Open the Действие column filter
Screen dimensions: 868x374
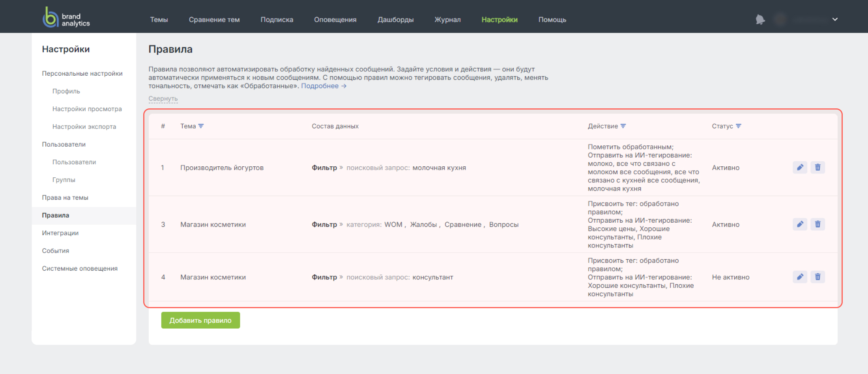click(x=623, y=126)
